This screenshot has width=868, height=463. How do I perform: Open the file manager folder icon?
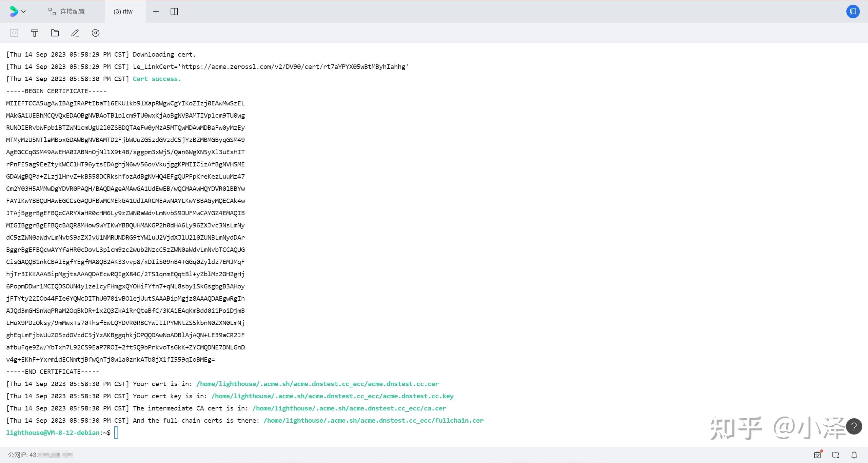55,33
